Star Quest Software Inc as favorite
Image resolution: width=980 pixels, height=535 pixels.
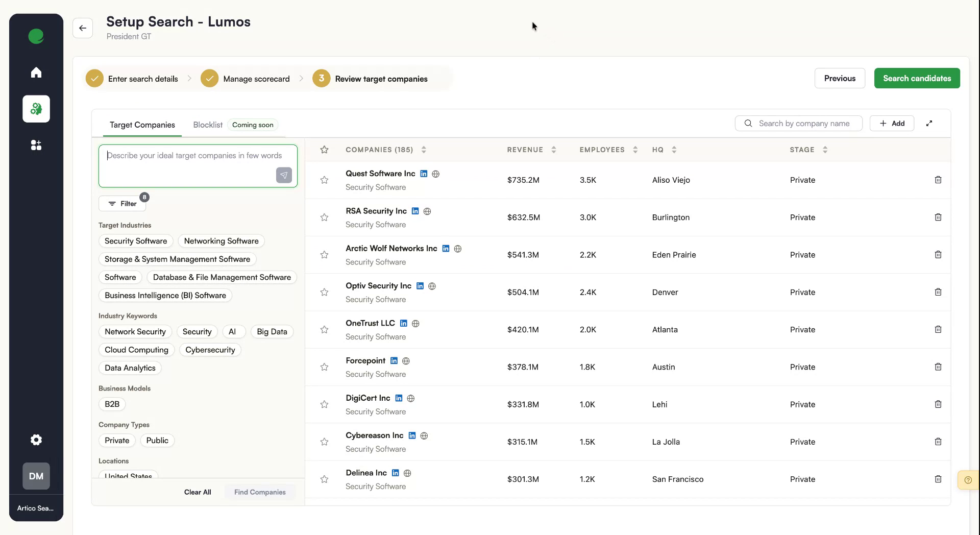click(325, 180)
